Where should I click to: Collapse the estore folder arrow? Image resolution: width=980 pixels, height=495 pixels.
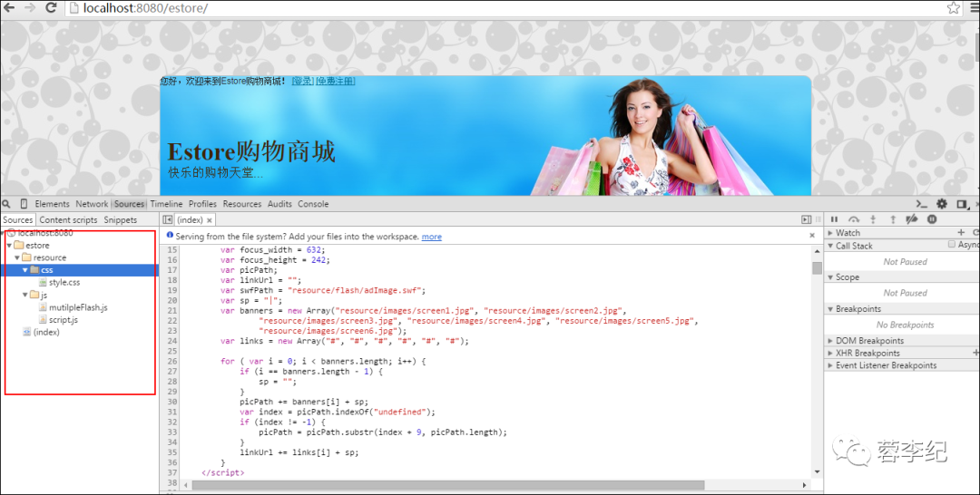click(x=9, y=246)
